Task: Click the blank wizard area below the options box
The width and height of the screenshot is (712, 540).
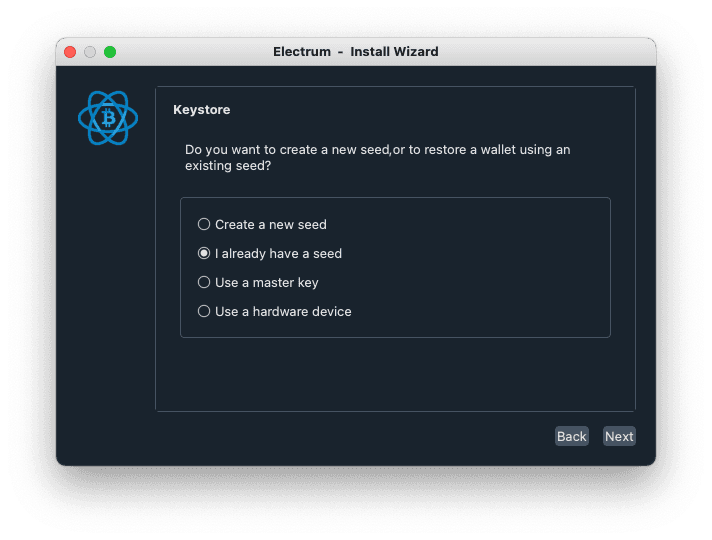Action: [x=395, y=373]
